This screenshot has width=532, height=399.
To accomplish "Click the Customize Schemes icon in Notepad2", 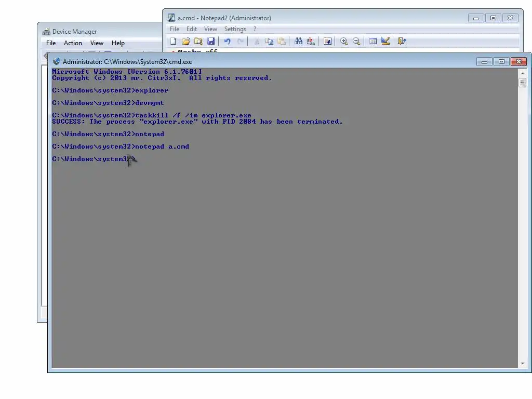I will pos(385,42).
